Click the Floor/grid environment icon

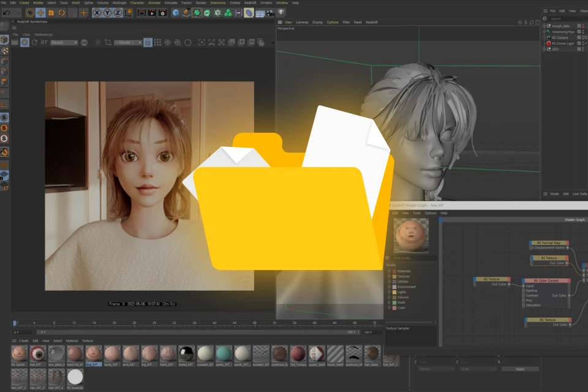[x=260, y=13]
